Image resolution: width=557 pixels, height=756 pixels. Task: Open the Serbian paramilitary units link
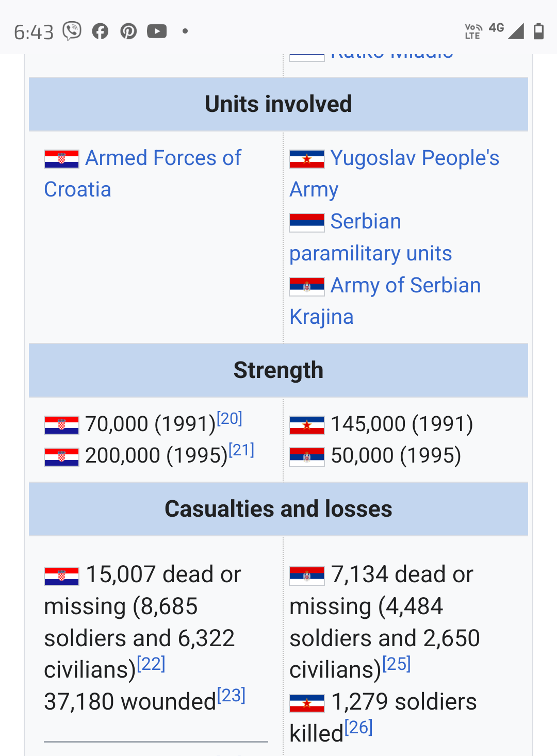(371, 237)
